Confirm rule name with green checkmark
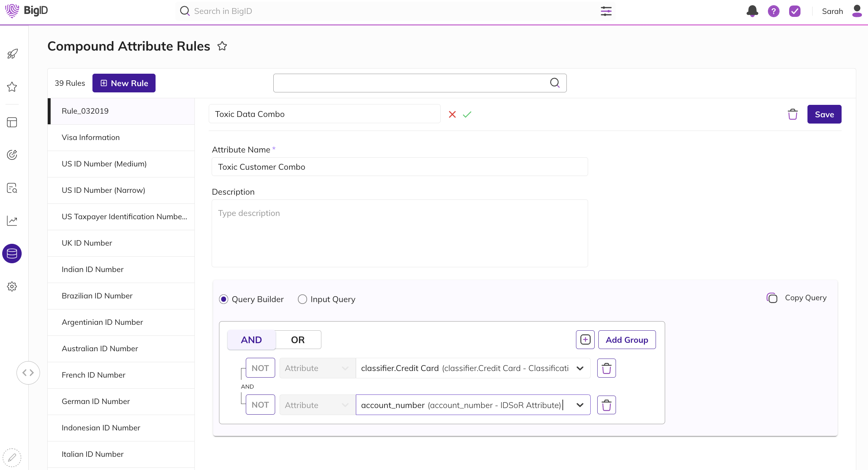 467,114
